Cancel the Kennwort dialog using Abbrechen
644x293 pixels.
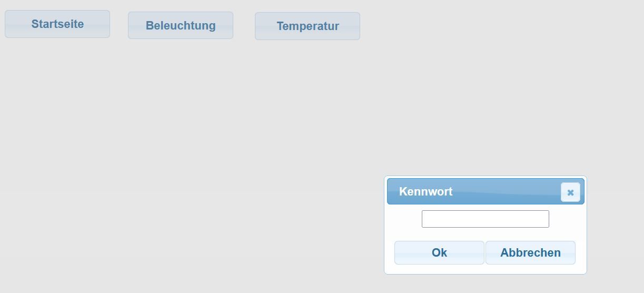click(530, 253)
